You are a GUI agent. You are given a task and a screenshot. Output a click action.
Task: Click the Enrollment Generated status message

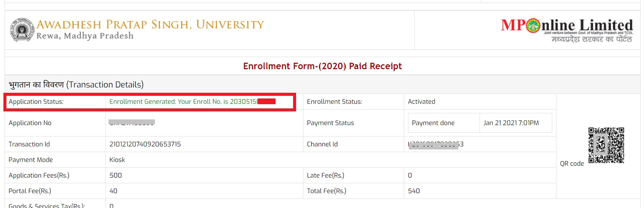click(183, 102)
